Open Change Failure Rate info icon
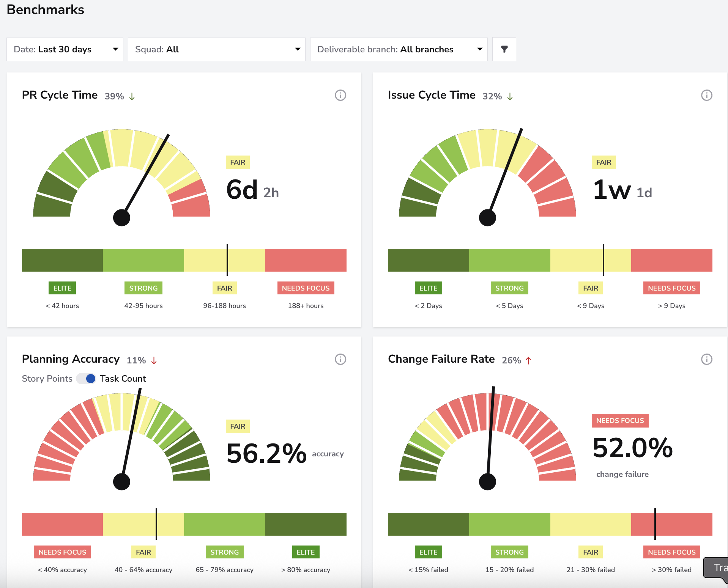The height and width of the screenshot is (588, 728). 706,359
